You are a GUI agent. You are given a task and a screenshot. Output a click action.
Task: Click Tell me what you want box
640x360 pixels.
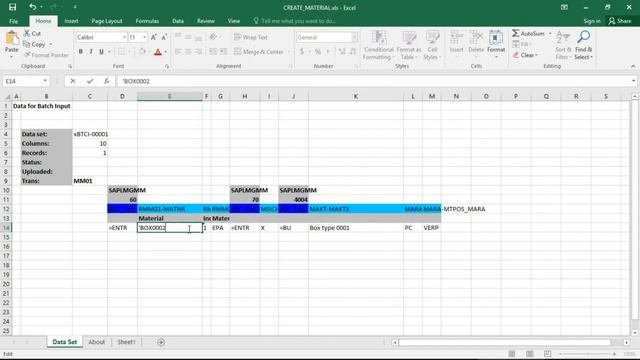point(295,21)
